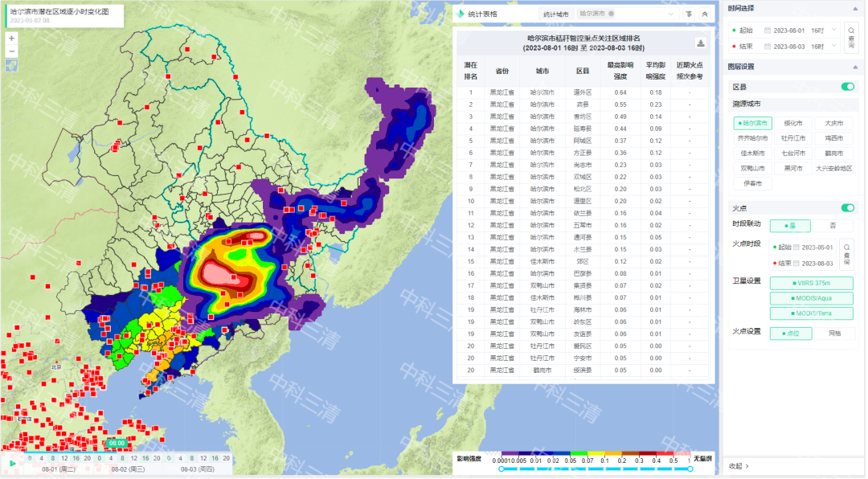This screenshot has width=868, height=479.
Task: Toggle the 火点 layer switch
Action: 848,208
